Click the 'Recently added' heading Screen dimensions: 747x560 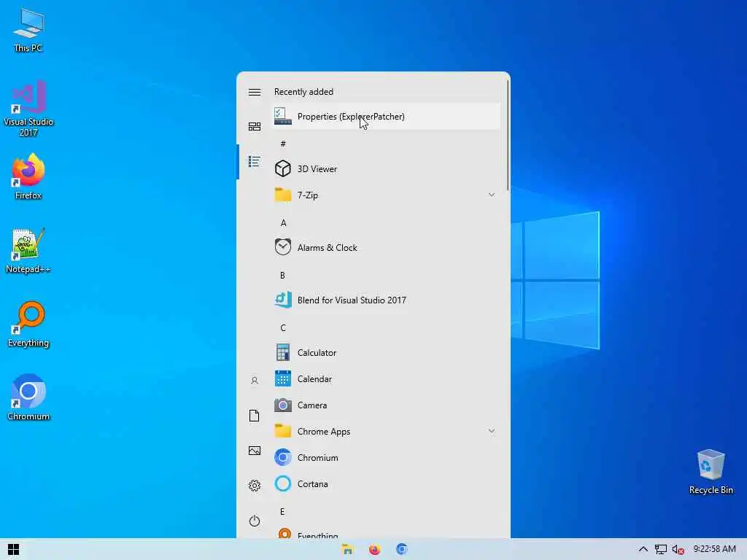coord(303,92)
